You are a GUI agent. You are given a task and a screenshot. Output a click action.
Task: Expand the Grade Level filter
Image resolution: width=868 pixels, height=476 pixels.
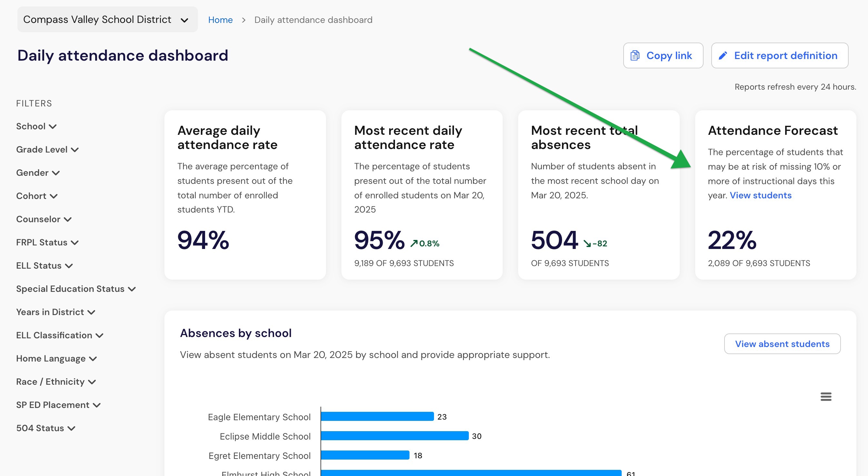click(x=47, y=149)
